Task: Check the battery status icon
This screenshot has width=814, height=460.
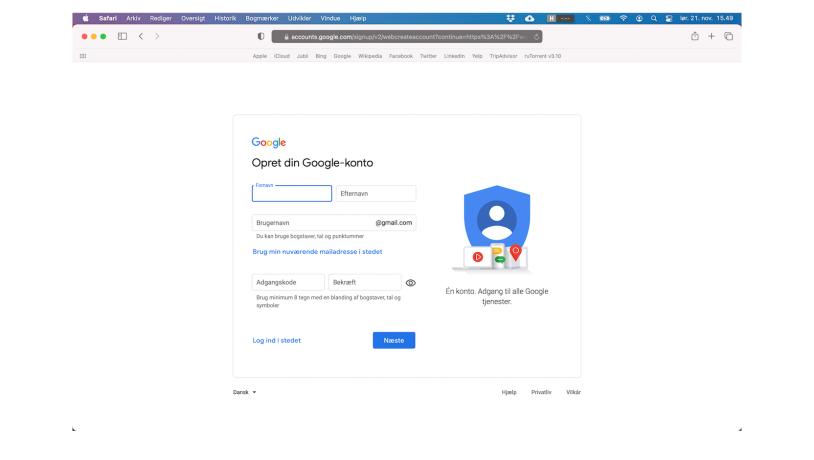Action: [x=605, y=18]
